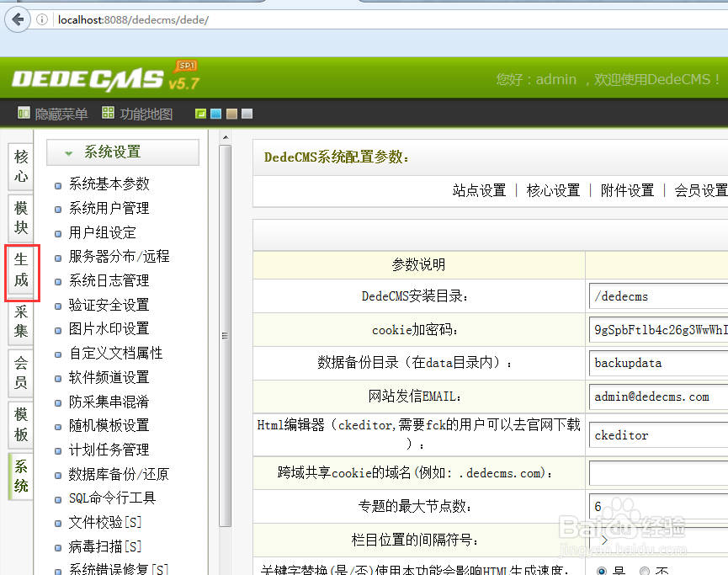Open 随机模板设置 menu item
Viewport: 728px width, 575px height.
coord(109,425)
